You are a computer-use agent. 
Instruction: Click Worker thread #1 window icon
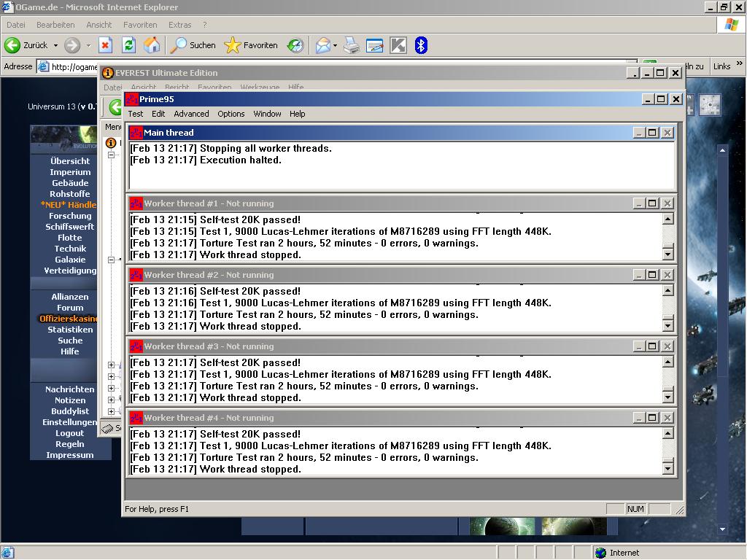136,204
